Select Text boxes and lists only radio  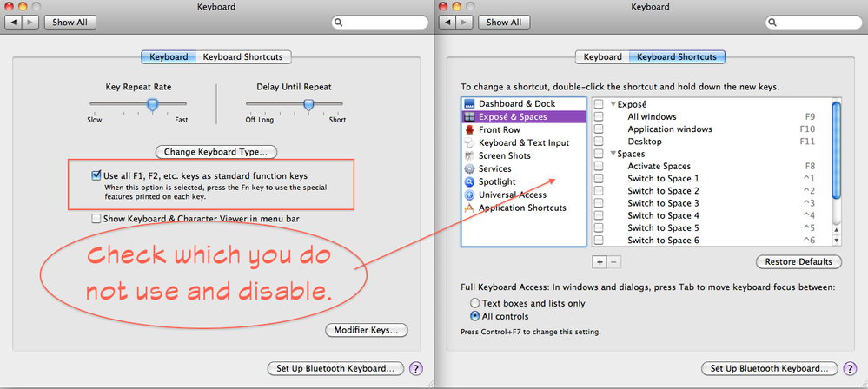pyautogui.click(x=475, y=303)
